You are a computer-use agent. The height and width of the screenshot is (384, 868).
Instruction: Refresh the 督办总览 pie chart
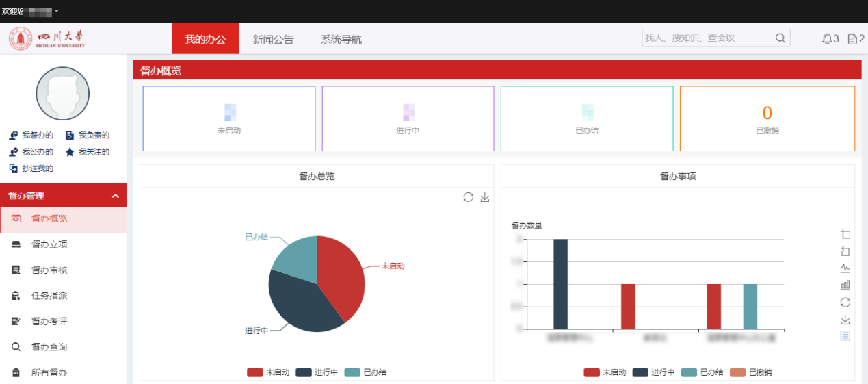(x=468, y=197)
